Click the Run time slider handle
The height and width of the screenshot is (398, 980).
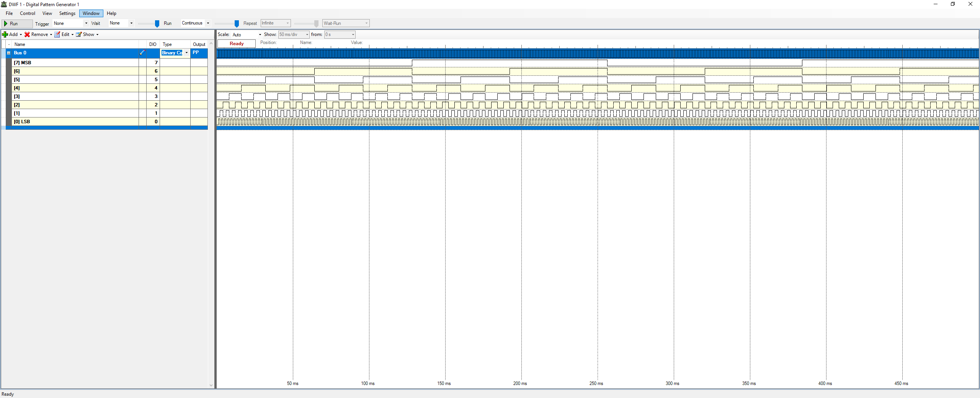pyautogui.click(x=237, y=24)
